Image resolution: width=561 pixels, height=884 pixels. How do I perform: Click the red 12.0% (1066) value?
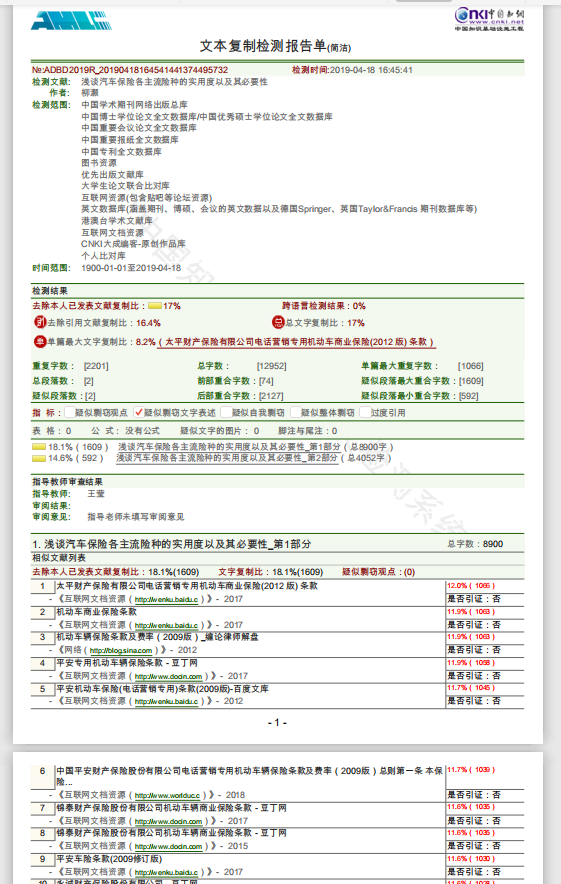pos(471,586)
